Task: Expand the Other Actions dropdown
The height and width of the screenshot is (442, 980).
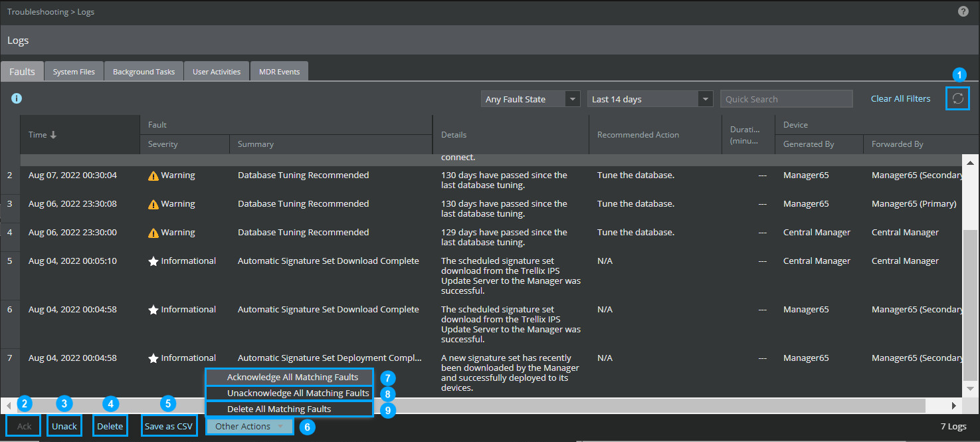Action: click(250, 426)
